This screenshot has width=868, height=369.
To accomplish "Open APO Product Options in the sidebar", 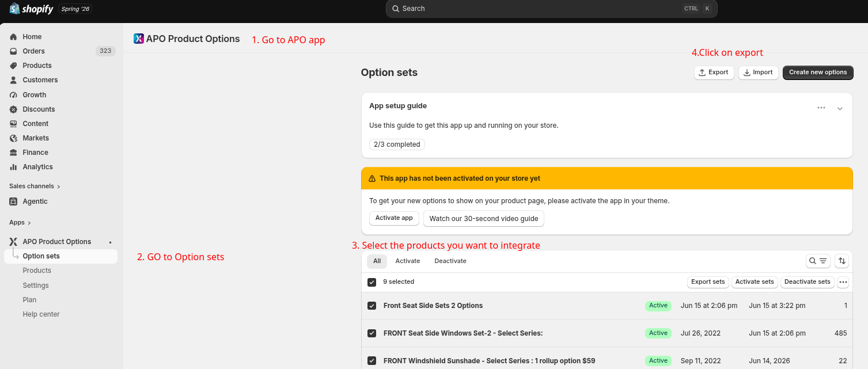I will [57, 242].
